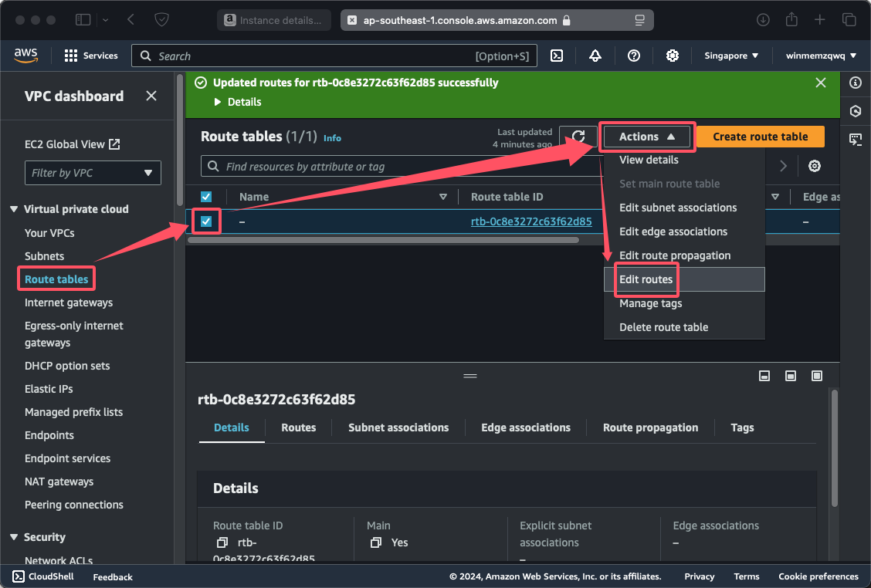The image size is (871, 588).
Task: Choose Edit subnet associations
Action: (678, 208)
